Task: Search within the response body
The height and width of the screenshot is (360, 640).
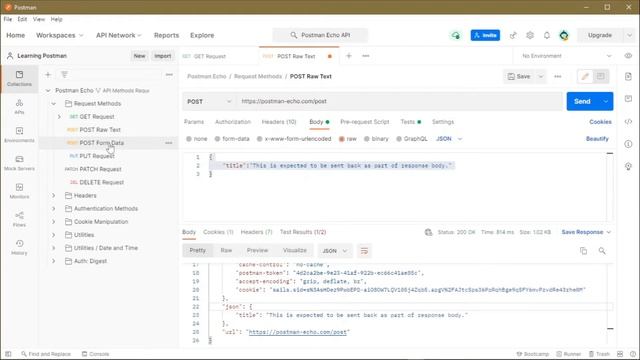Action: coord(602,251)
